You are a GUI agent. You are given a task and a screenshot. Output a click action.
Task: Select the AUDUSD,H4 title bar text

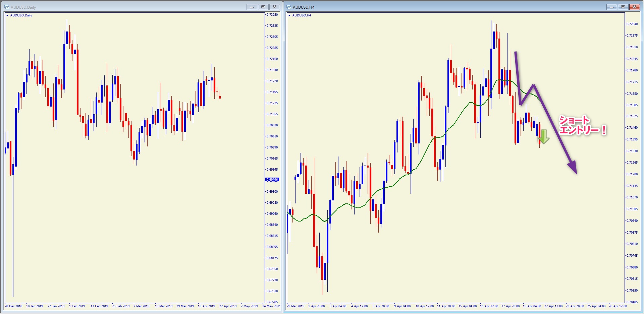click(304, 7)
